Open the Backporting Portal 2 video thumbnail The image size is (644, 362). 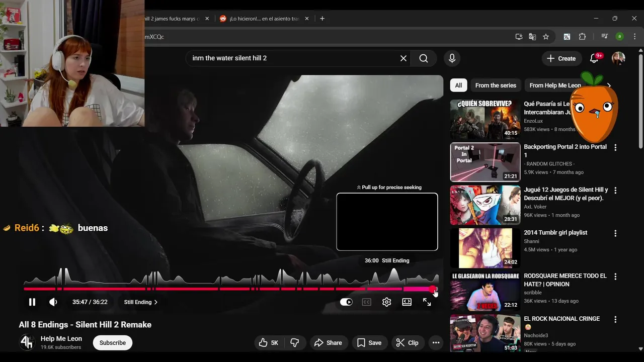pos(485,162)
